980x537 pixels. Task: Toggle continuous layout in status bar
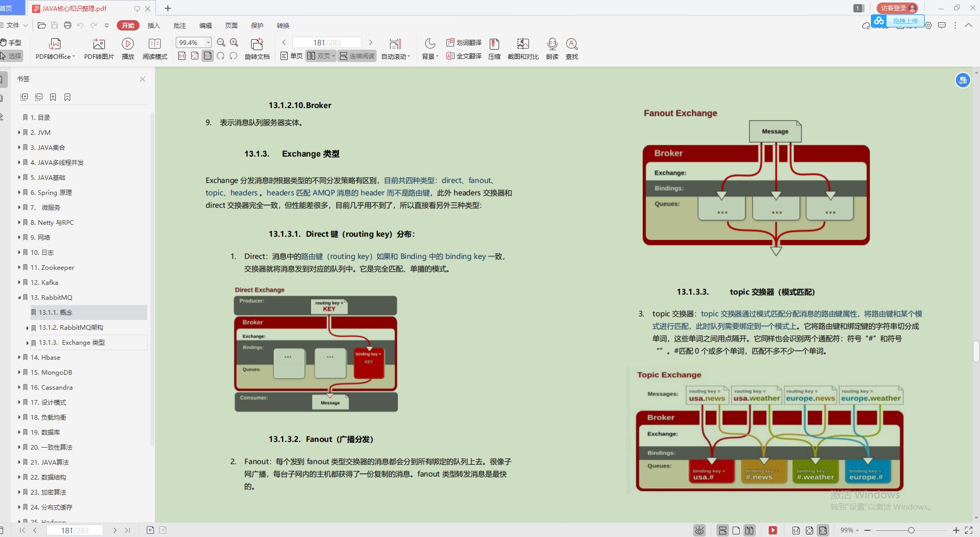tap(723, 530)
